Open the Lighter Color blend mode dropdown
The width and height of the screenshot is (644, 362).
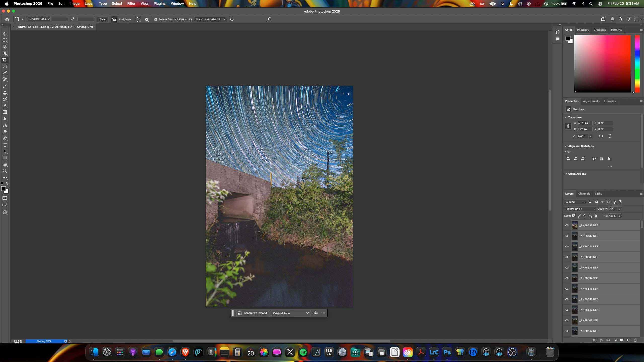[x=580, y=209]
